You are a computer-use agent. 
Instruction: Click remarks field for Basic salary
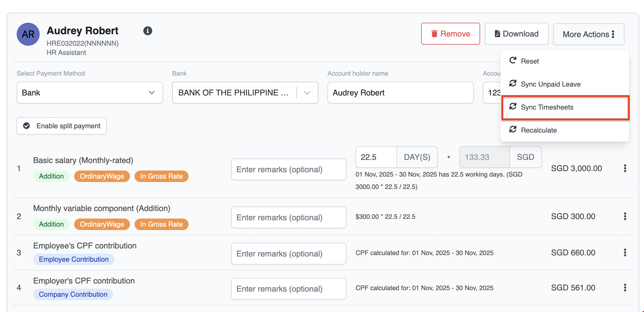[288, 169]
